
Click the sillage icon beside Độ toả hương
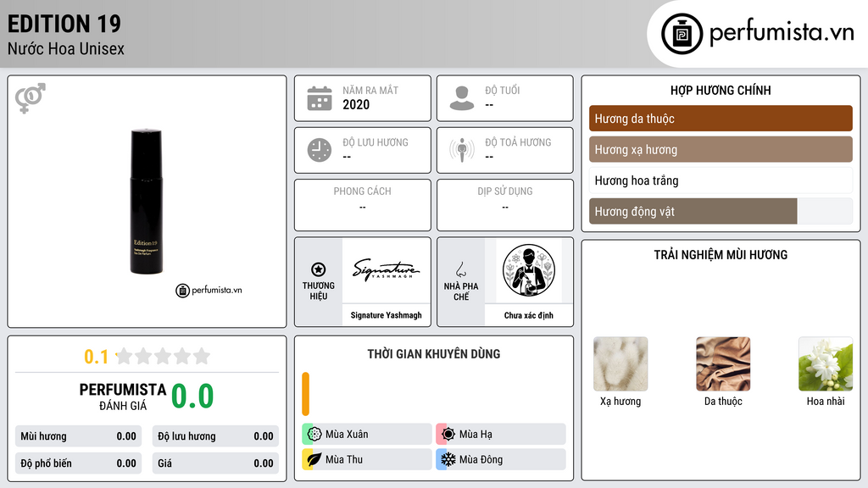(462, 150)
